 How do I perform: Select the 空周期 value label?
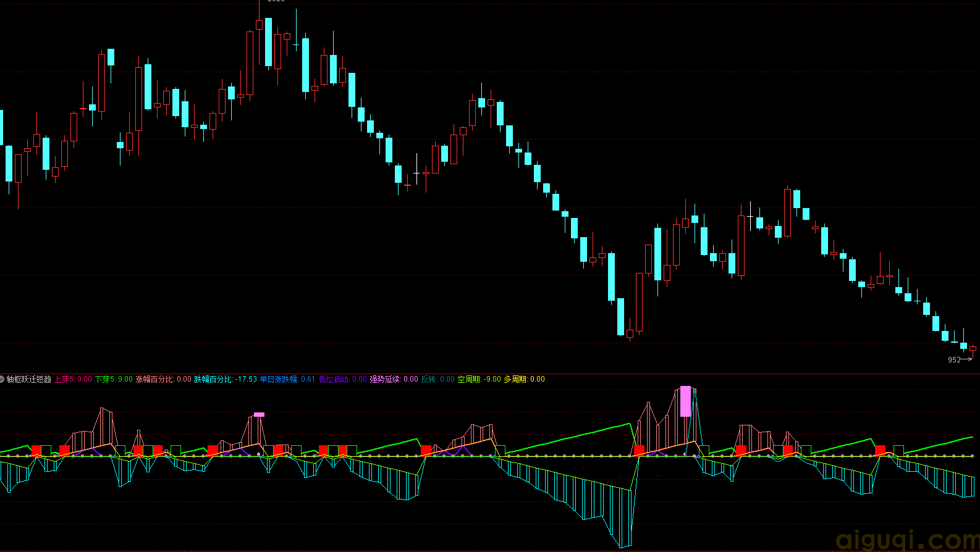point(479,379)
